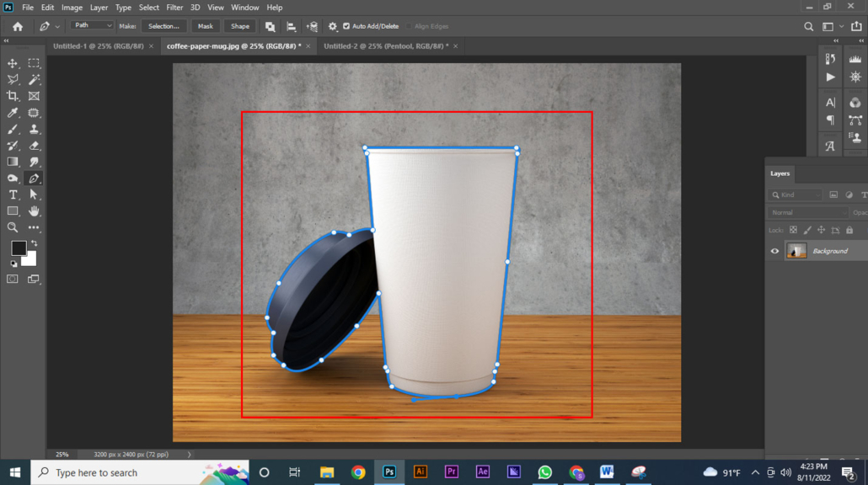Toggle Quick Mask mode
Viewport: 868px width, 485px height.
tap(13, 279)
